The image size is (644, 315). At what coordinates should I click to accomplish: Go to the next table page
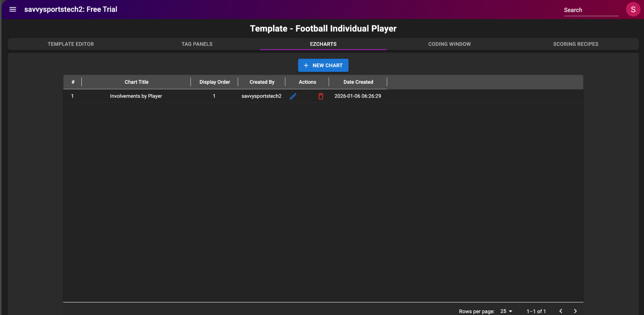pyautogui.click(x=575, y=311)
